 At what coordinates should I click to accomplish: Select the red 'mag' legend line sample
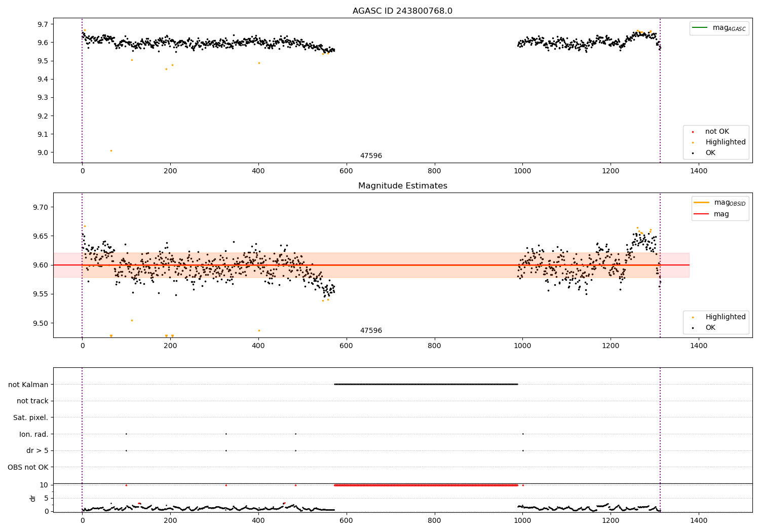702,214
